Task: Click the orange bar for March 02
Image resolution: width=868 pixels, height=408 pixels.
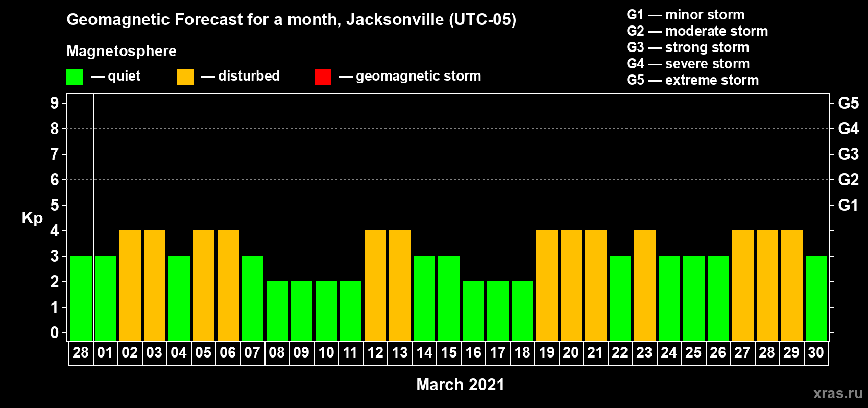Action: [x=130, y=285]
